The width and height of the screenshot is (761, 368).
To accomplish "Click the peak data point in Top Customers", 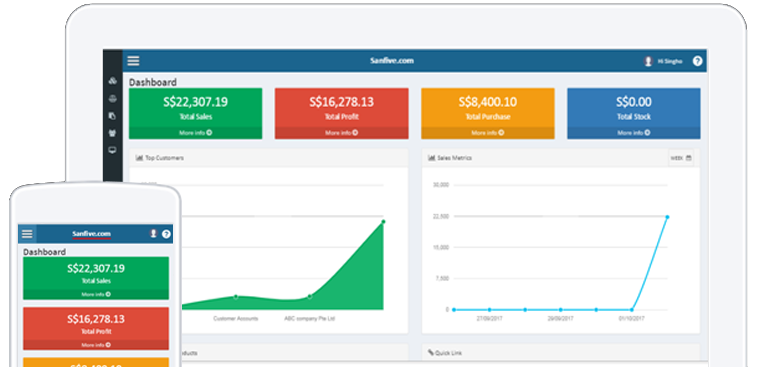I will [x=383, y=222].
